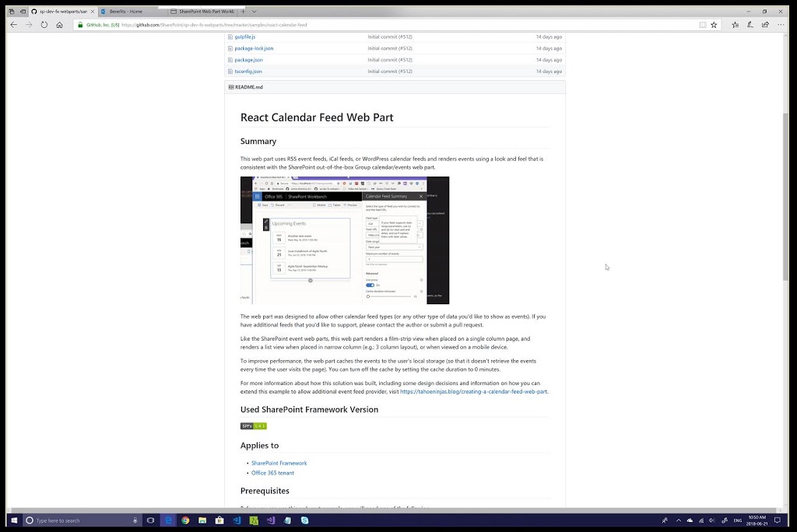Open the commit message on the tsconfig.json row
This screenshot has height=532, width=797.
390,72
